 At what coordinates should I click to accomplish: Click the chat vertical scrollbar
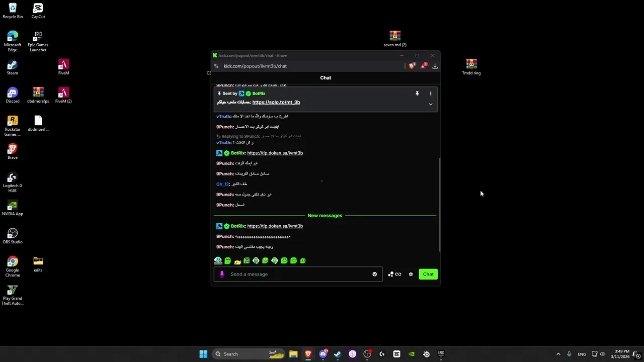(x=440, y=205)
